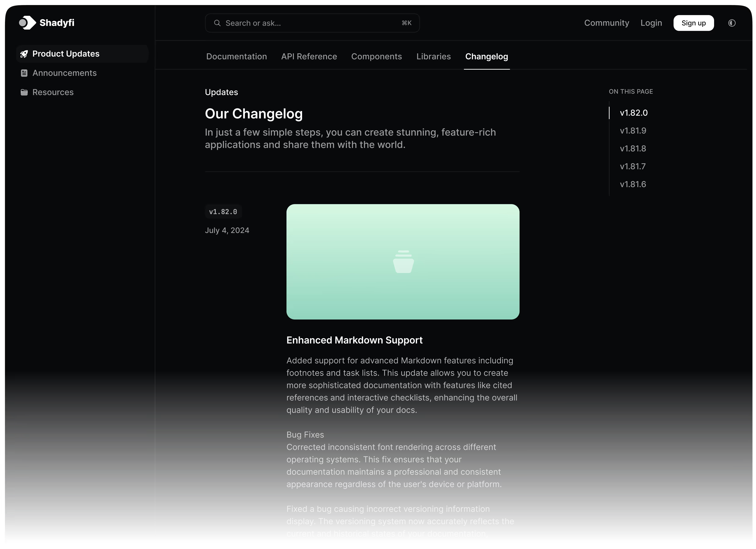Click the archive icon in green banner
Screen dimensions: 756x549
point(403,262)
